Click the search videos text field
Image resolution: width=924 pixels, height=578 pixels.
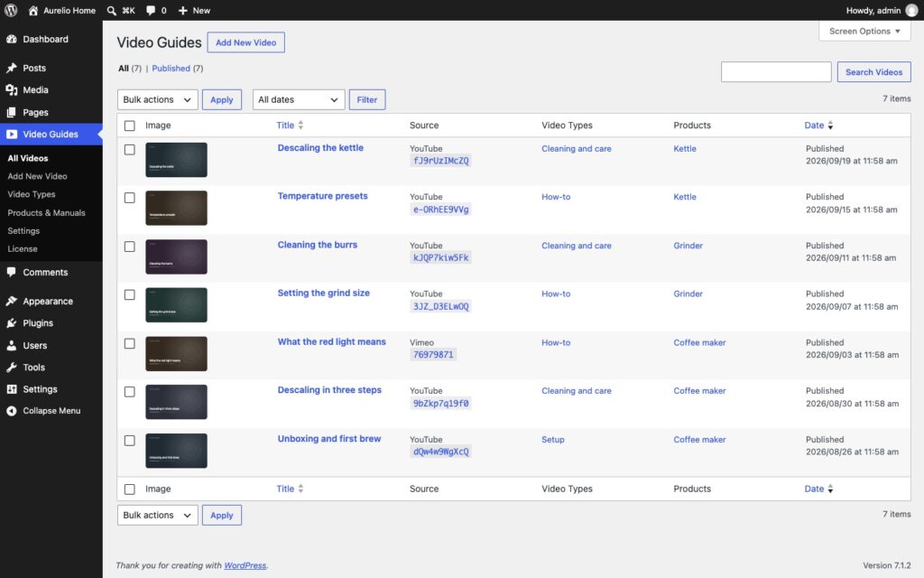[776, 72]
